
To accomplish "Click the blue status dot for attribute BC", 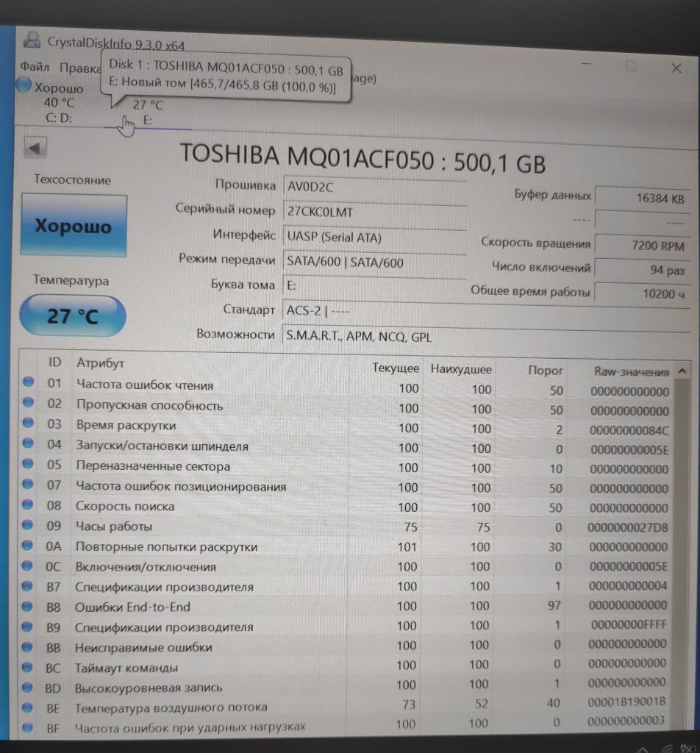I will point(27,668).
